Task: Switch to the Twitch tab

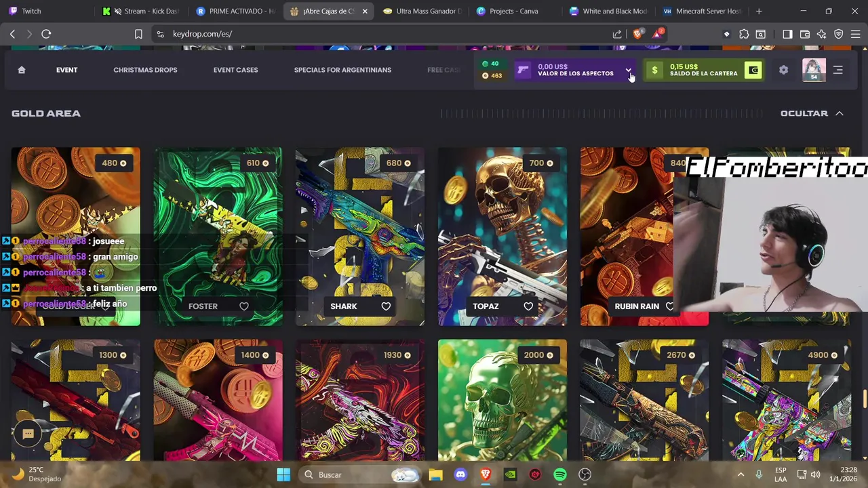Action: 47,11
